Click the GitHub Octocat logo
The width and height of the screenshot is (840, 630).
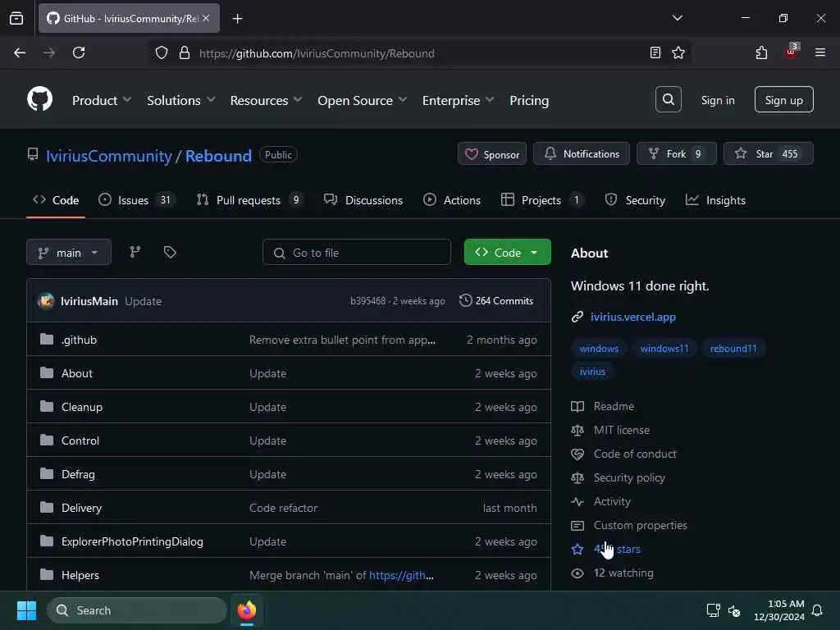pyautogui.click(x=39, y=99)
